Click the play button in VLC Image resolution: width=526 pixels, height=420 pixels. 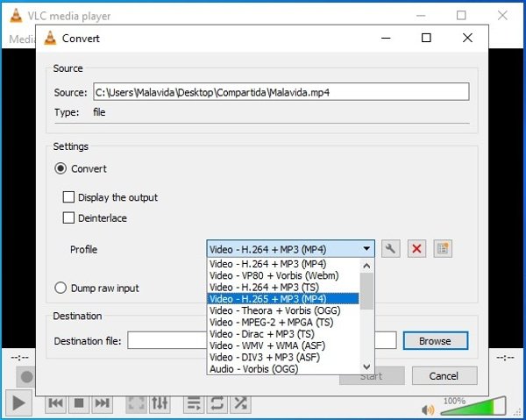[18, 402]
